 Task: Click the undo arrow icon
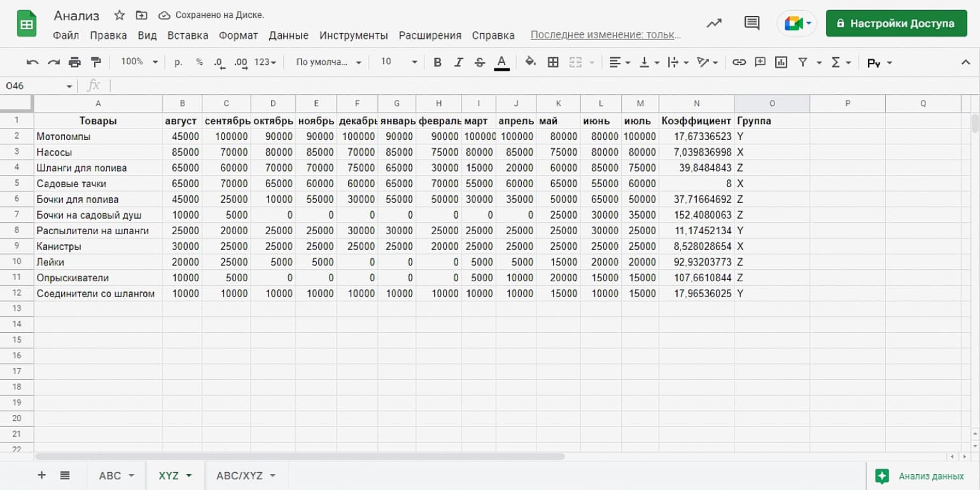pos(32,62)
